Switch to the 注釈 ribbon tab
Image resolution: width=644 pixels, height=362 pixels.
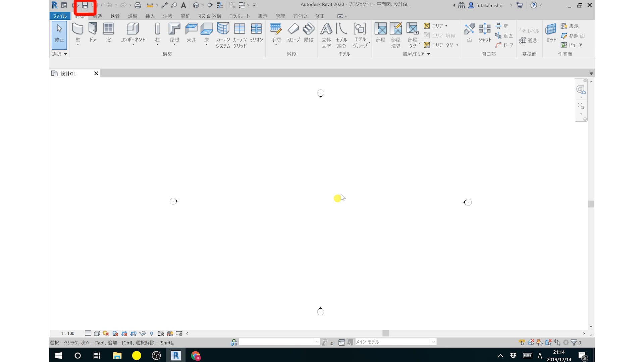click(167, 16)
